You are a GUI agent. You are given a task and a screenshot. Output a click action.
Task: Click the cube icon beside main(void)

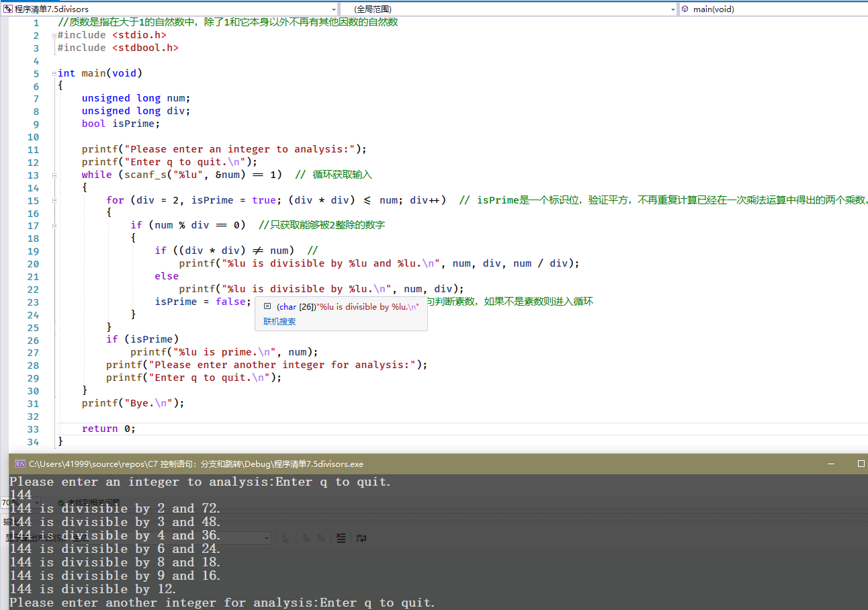pos(685,9)
